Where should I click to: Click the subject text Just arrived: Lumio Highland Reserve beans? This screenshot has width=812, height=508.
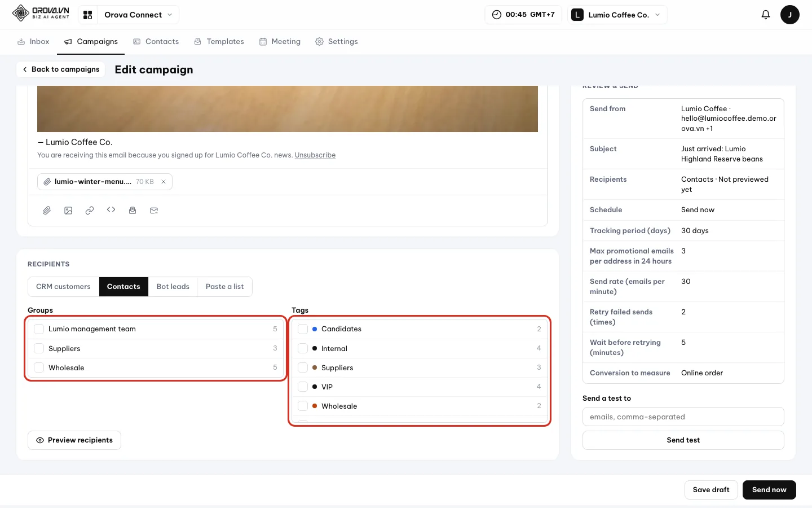[722, 154]
